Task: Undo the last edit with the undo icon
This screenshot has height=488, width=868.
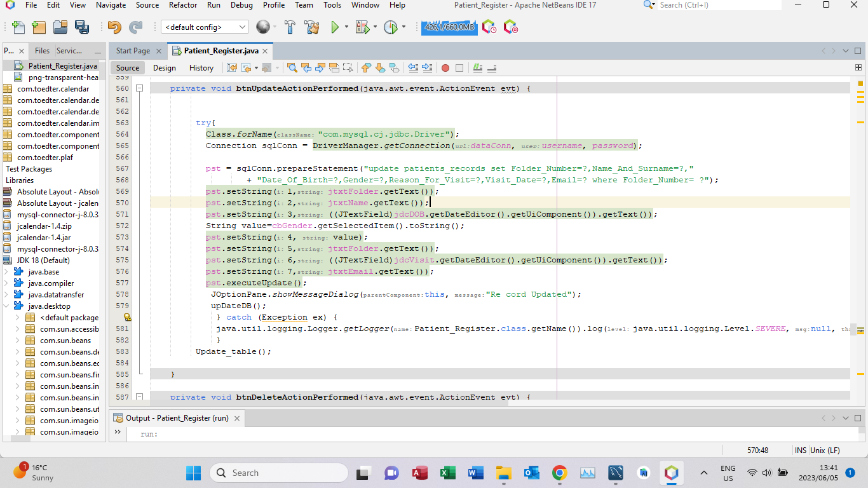Action: point(114,27)
